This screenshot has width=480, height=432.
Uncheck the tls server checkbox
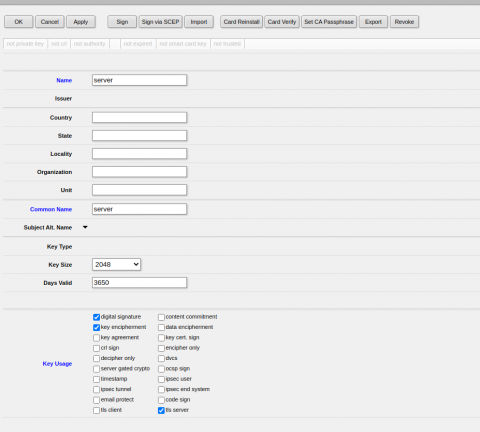point(161,410)
